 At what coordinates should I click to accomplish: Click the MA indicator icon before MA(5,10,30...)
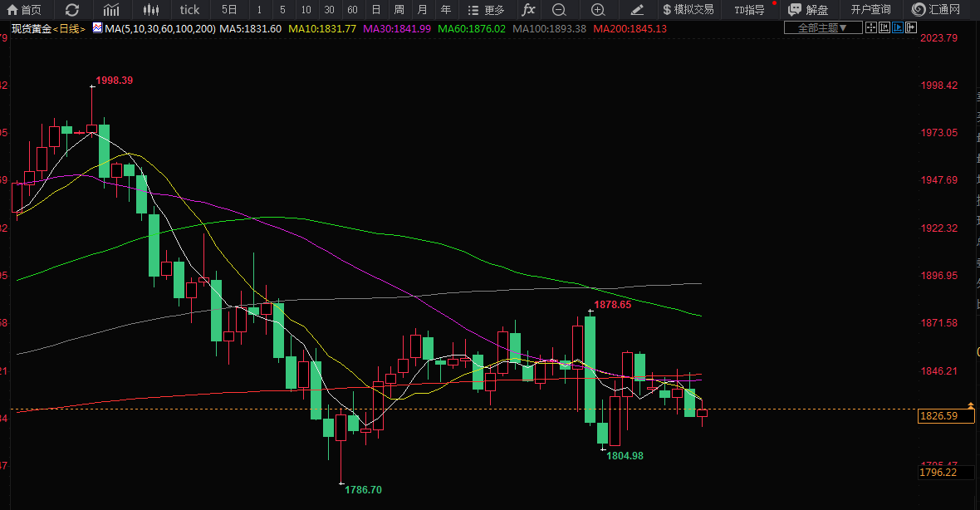click(x=97, y=28)
